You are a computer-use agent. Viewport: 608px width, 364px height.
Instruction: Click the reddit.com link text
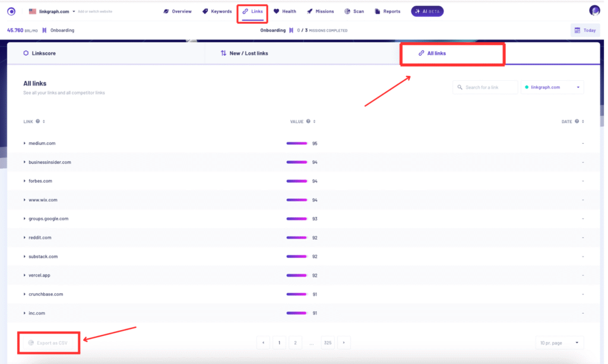coord(40,238)
